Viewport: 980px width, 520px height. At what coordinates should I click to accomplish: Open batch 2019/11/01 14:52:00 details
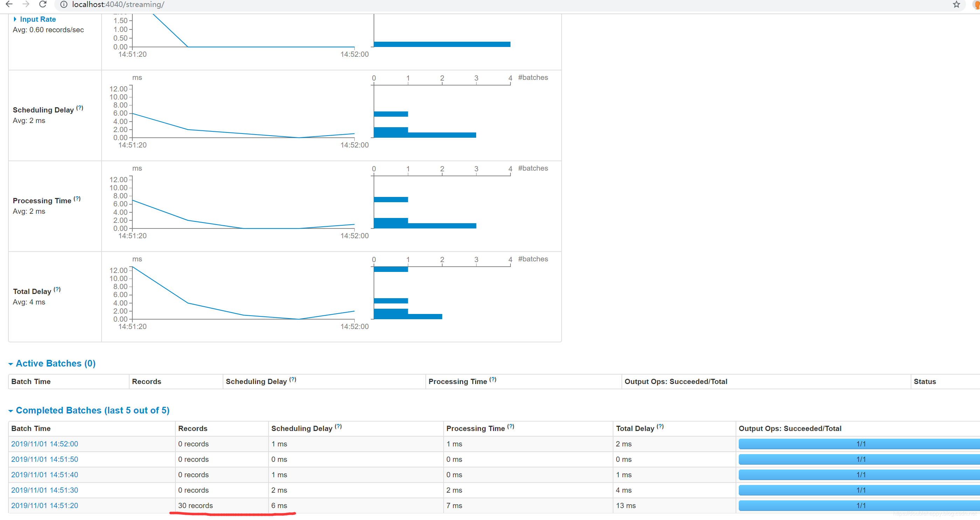[44, 444]
